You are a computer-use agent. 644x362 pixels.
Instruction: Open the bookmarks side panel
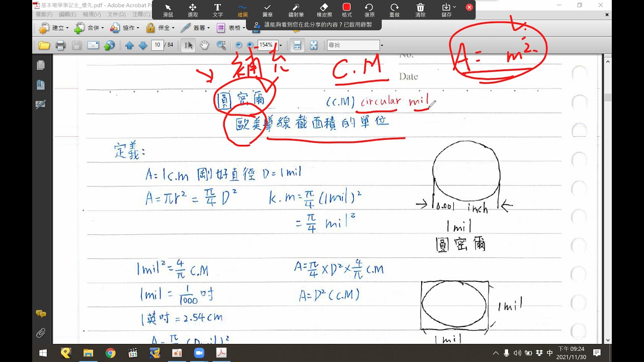click(41, 85)
